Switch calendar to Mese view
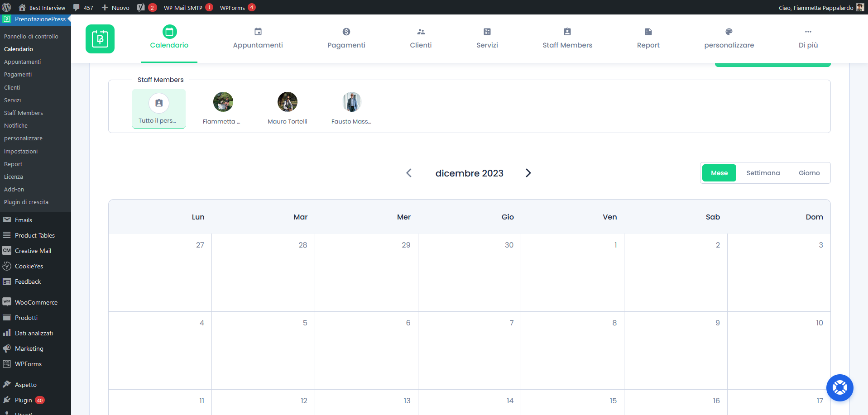868x415 pixels. coord(719,173)
